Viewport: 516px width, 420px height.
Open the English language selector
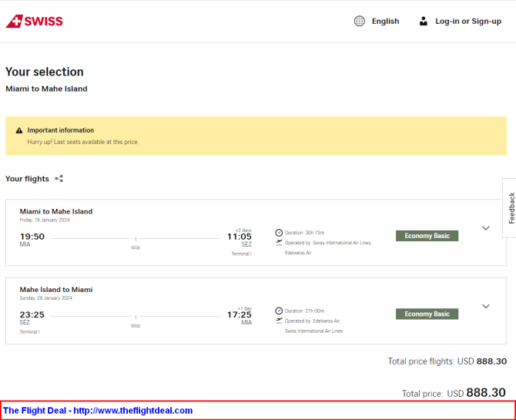(x=385, y=21)
